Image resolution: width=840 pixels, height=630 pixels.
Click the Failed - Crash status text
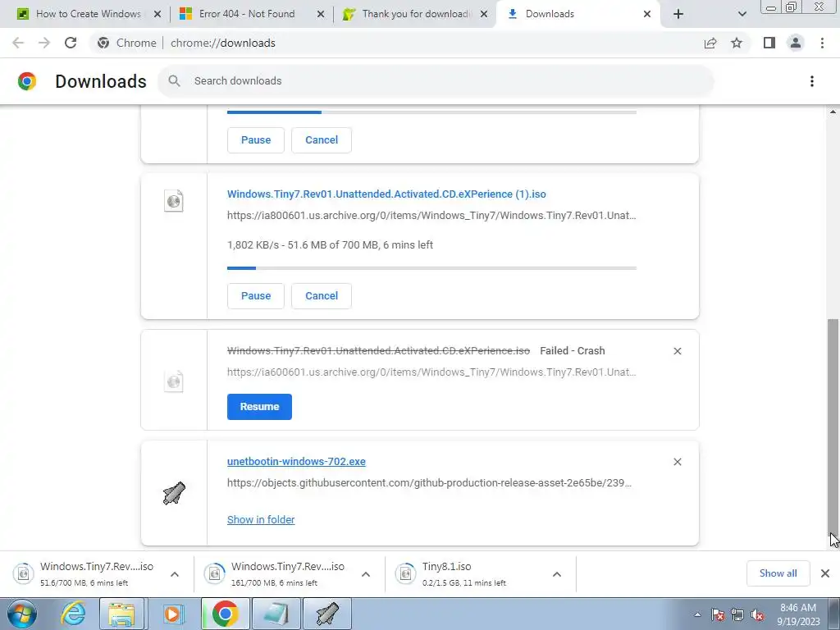(x=572, y=351)
